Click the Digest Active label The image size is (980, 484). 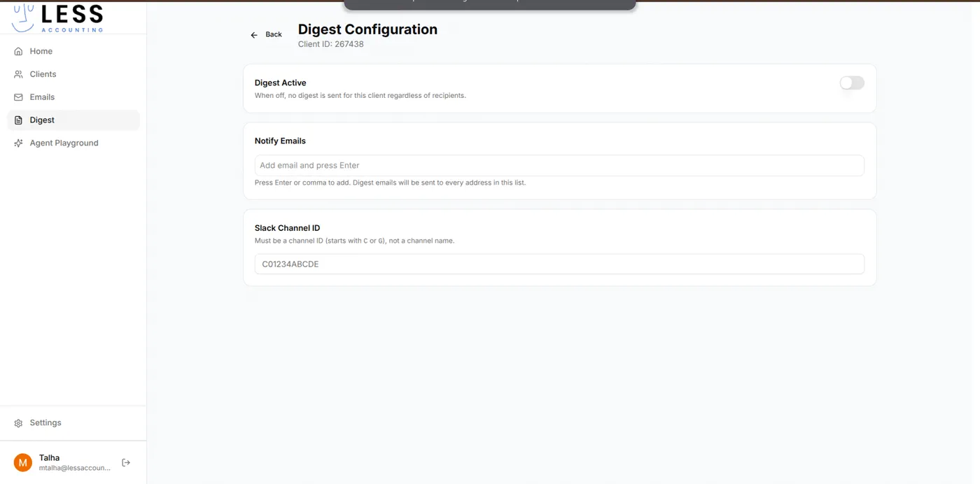(281, 83)
